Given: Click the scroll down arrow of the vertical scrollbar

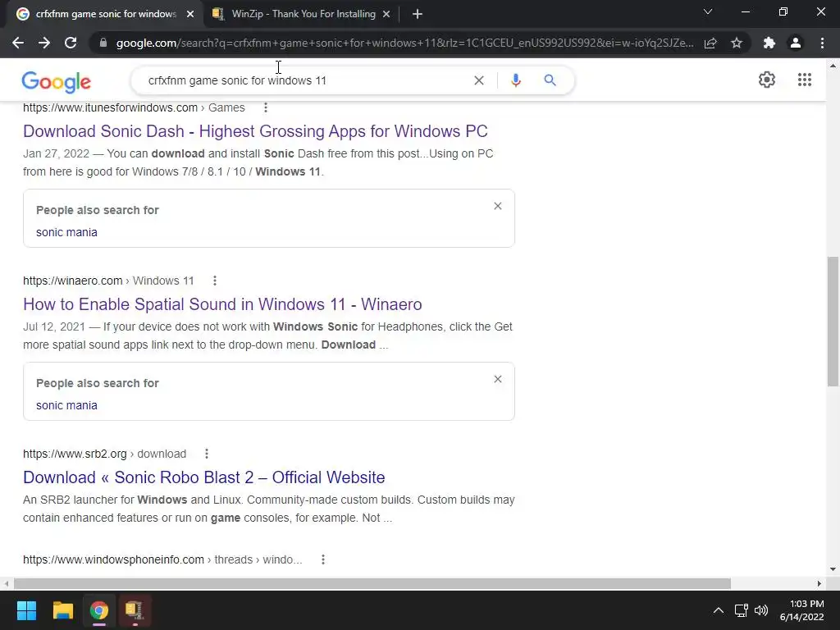Looking at the screenshot, I should 833,569.
